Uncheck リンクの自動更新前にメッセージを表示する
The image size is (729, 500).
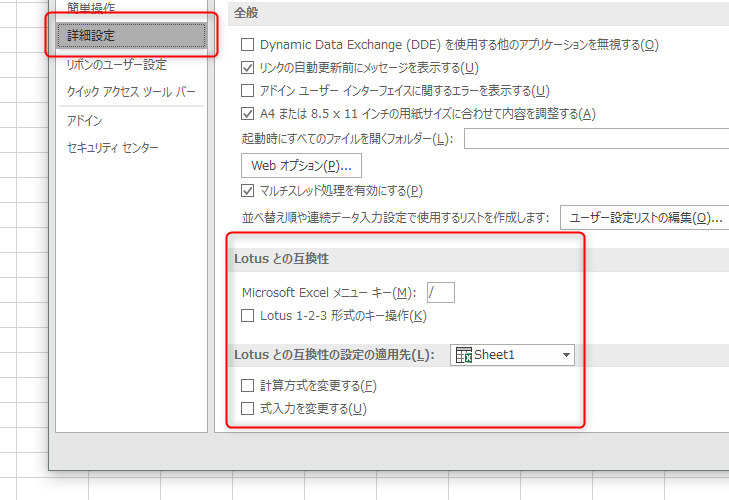click(247, 68)
